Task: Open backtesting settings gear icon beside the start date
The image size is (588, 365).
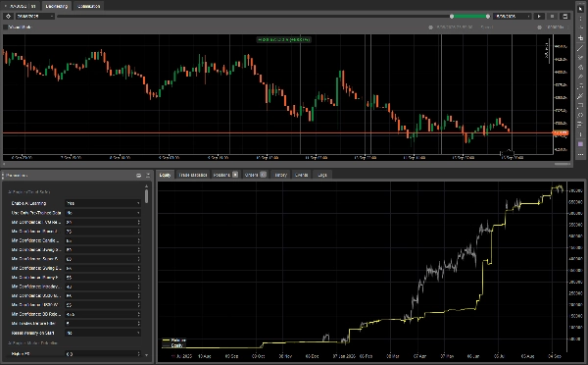Action: pyautogui.click(x=8, y=16)
